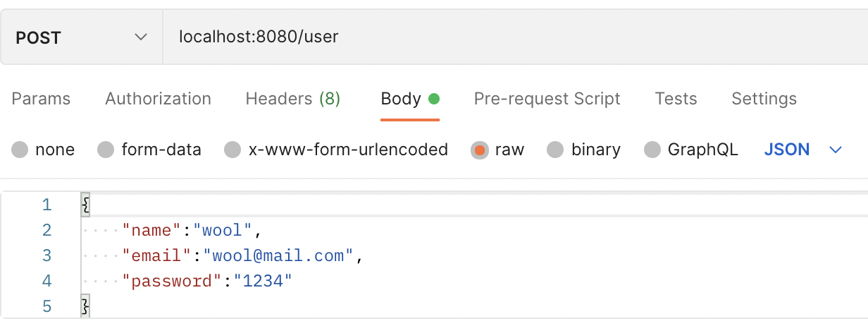This screenshot has width=868, height=326.
Task: Select x-www-form-urlencoded body type
Action: (232, 150)
